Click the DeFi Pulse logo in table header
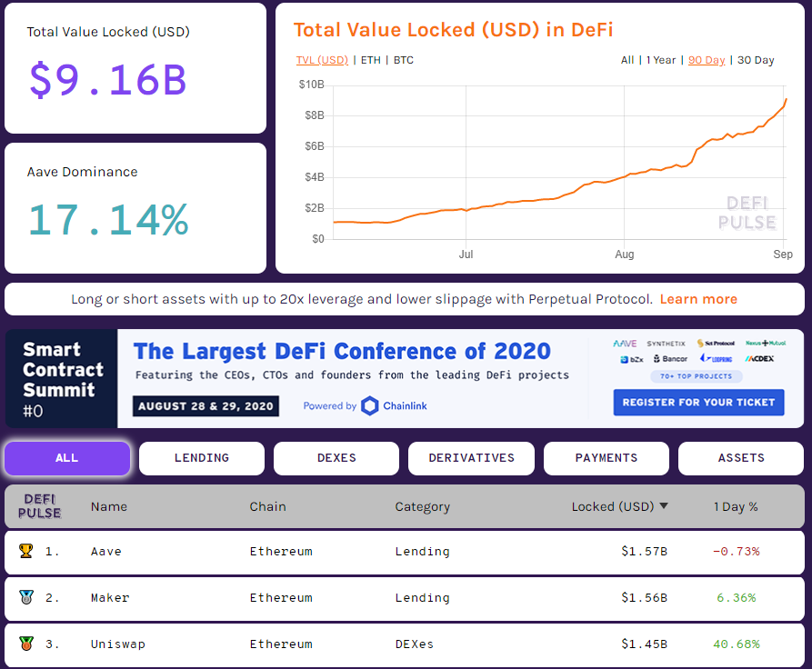This screenshot has height=669, width=812. pyautogui.click(x=40, y=506)
